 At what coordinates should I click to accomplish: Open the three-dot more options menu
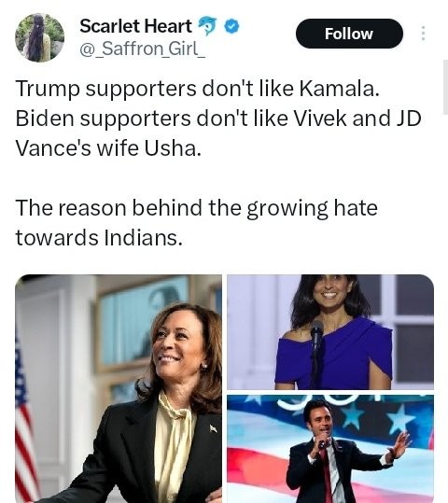click(423, 34)
